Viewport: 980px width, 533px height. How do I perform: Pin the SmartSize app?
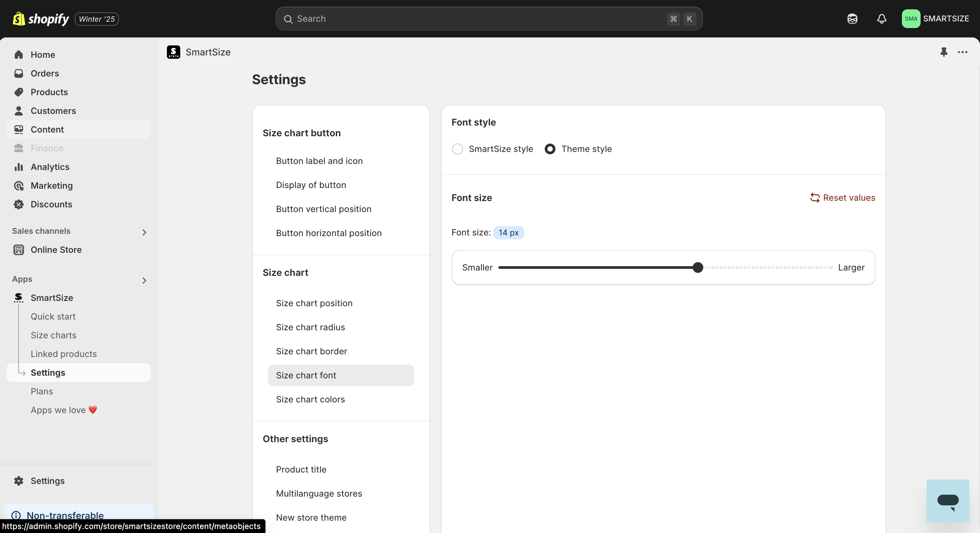(x=944, y=52)
